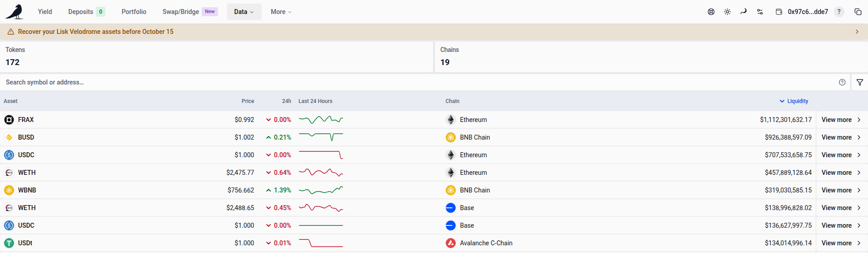
Task: Click the sun theme icon
Action: click(727, 12)
